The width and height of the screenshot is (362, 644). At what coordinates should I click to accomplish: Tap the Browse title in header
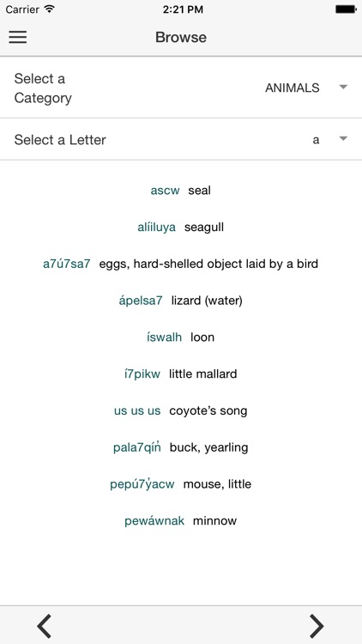[x=181, y=38]
